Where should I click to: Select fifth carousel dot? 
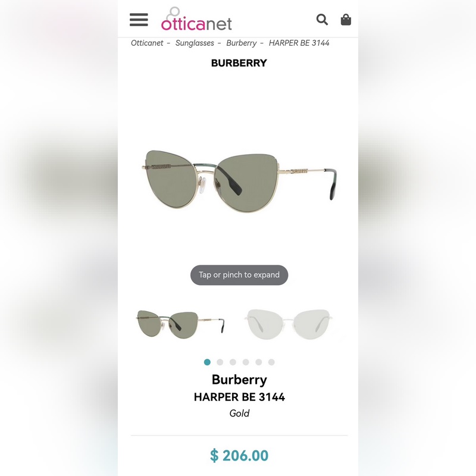(x=259, y=362)
